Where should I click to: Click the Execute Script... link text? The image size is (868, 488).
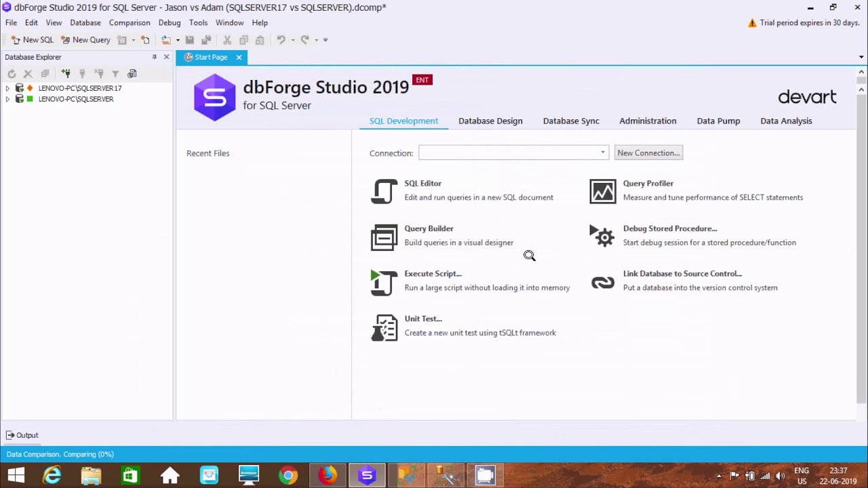click(433, 274)
